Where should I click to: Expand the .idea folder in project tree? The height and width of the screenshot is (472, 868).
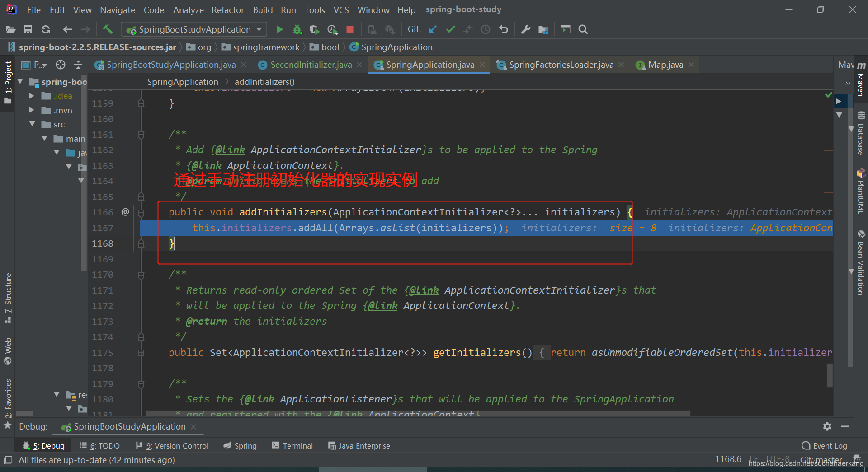pyautogui.click(x=31, y=96)
